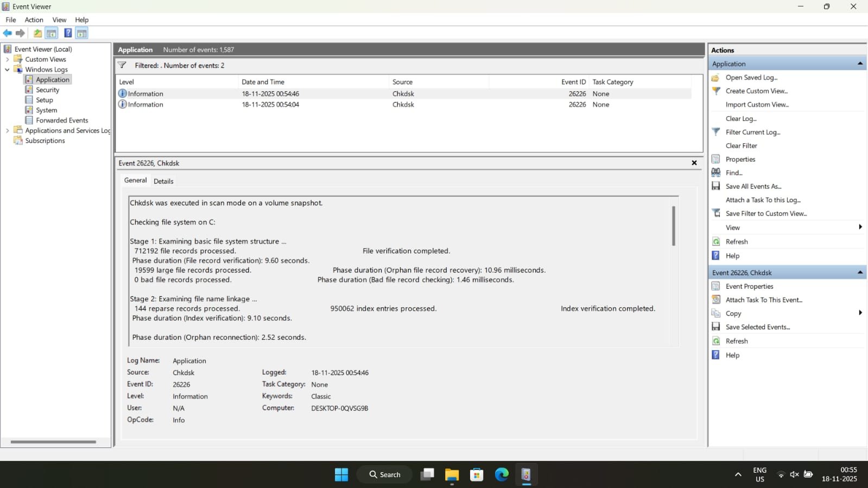Open Event Properties action
This screenshot has width=868, height=488.
tap(749, 286)
